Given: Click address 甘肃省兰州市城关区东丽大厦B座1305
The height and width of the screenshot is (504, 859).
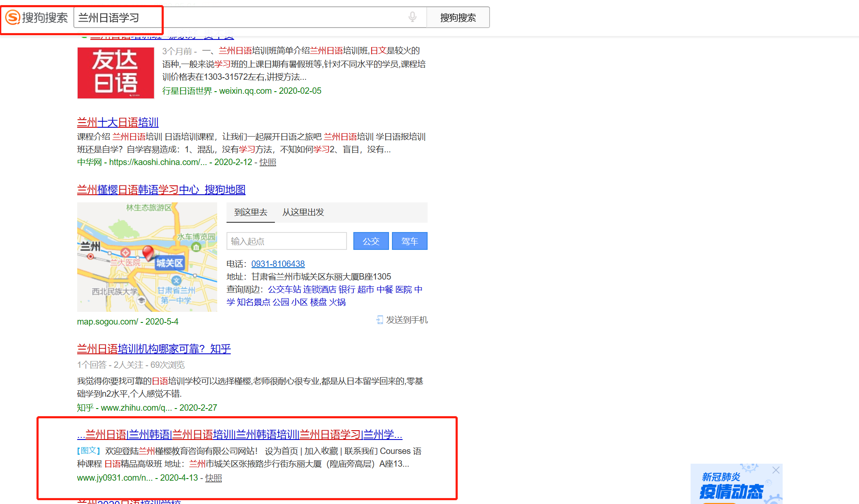Looking at the screenshot, I should tap(321, 277).
